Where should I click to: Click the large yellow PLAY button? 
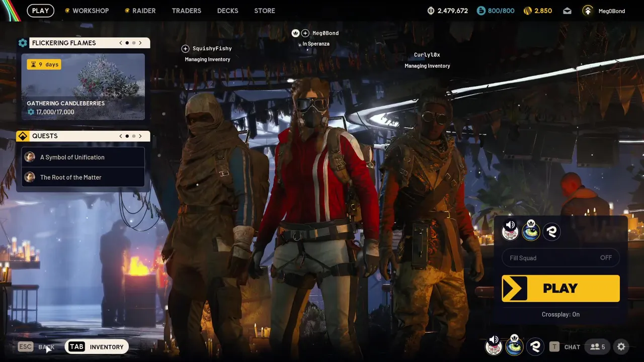pyautogui.click(x=560, y=288)
